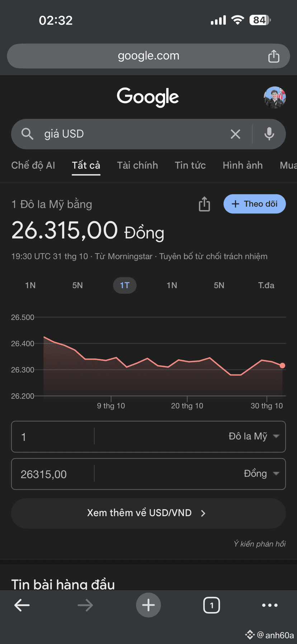Follow the currency with Theo dõi button
Viewport: 297px width, 644px height.
(x=255, y=204)
